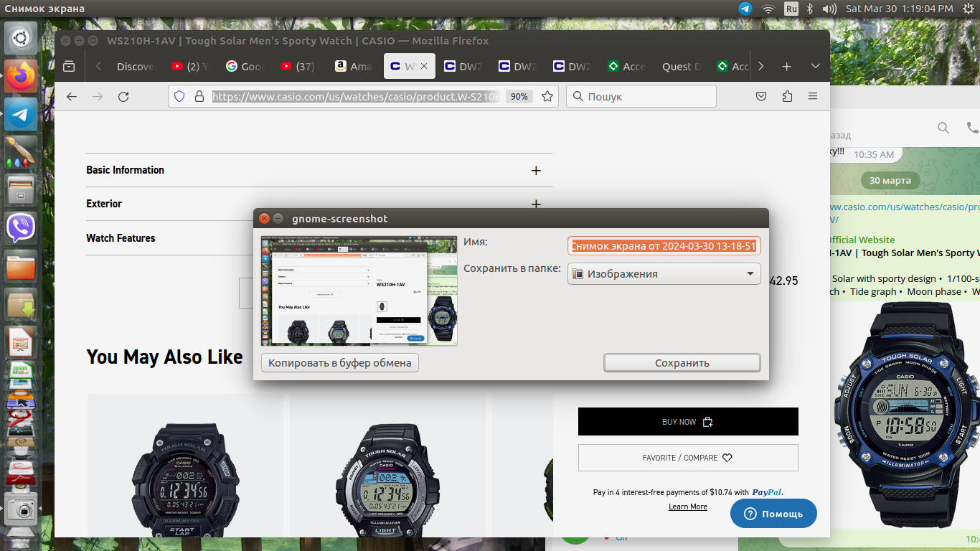Switch to the Discover tab

(135, 66)
